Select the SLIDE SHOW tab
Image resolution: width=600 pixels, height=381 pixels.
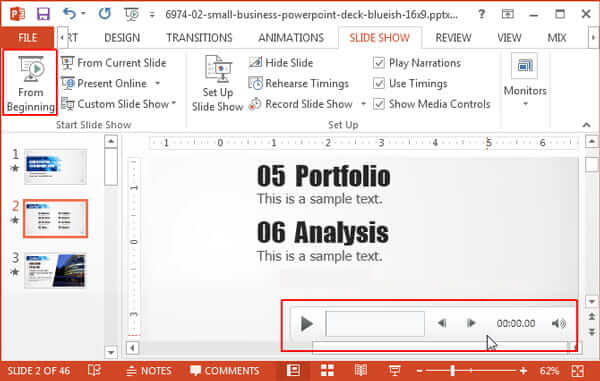coord(380,37)
